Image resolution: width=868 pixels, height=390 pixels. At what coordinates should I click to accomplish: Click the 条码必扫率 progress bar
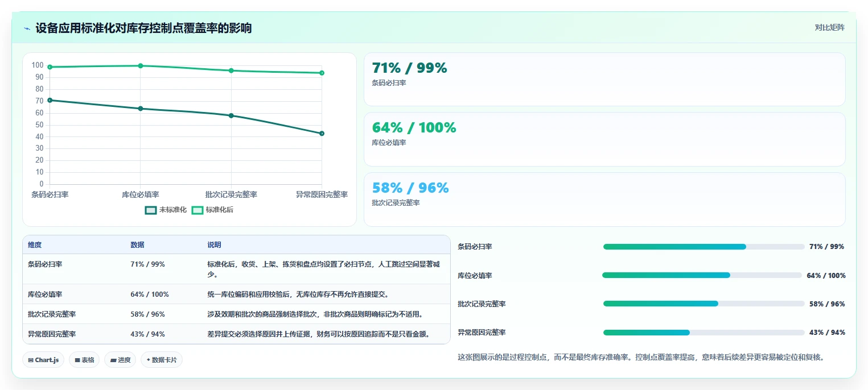704,247
